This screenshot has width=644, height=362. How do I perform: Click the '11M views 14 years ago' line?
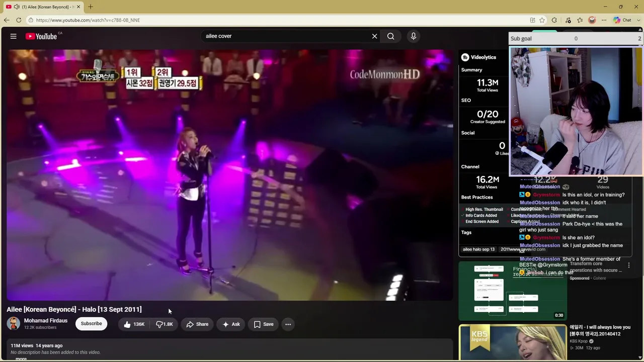pyautogui.click(x=37, y=346)
